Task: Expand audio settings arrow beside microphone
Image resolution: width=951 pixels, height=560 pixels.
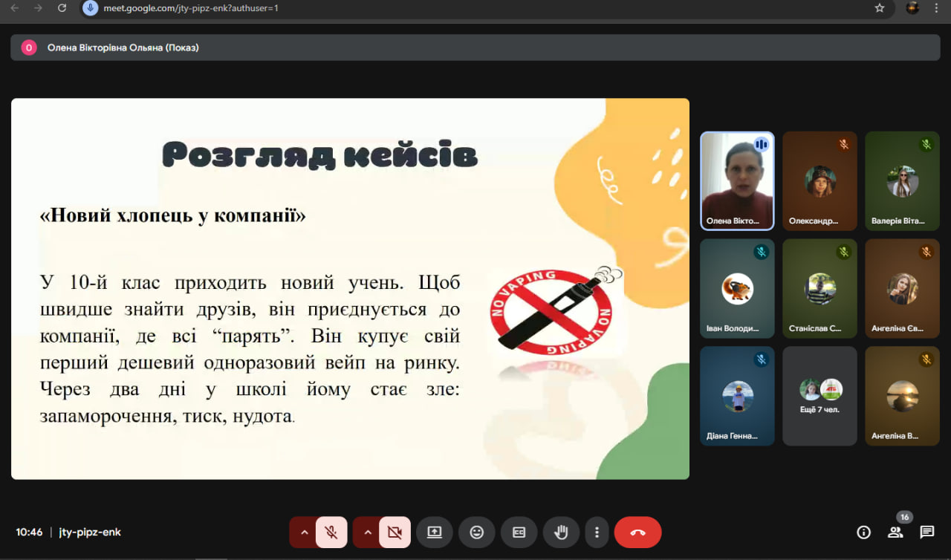Action: coord(304,532)
